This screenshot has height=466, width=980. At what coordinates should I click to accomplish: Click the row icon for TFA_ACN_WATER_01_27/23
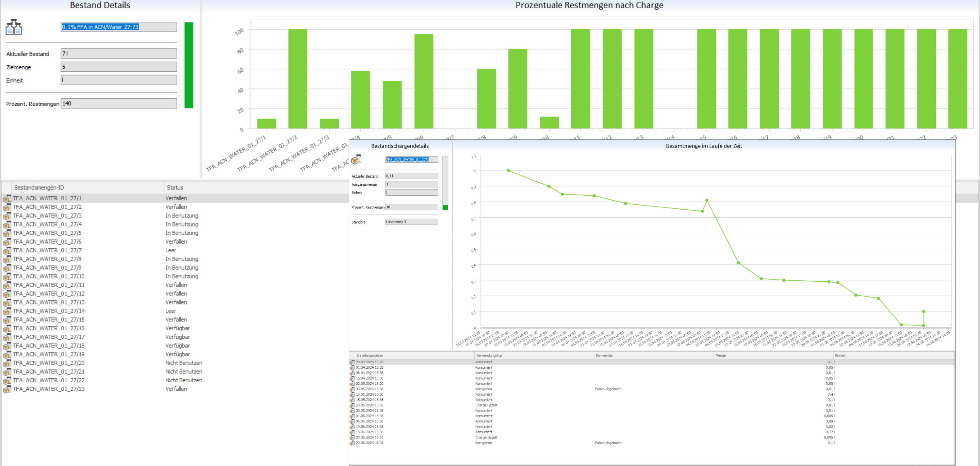pyautogui.click(x=7, y=389)
